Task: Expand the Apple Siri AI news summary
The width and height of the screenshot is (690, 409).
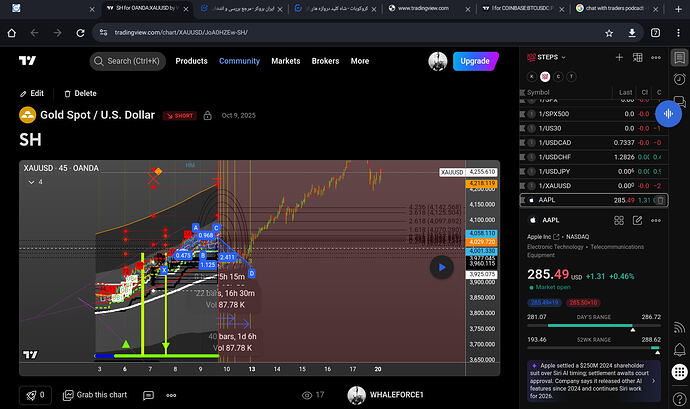Action: (x=594, y=381)
